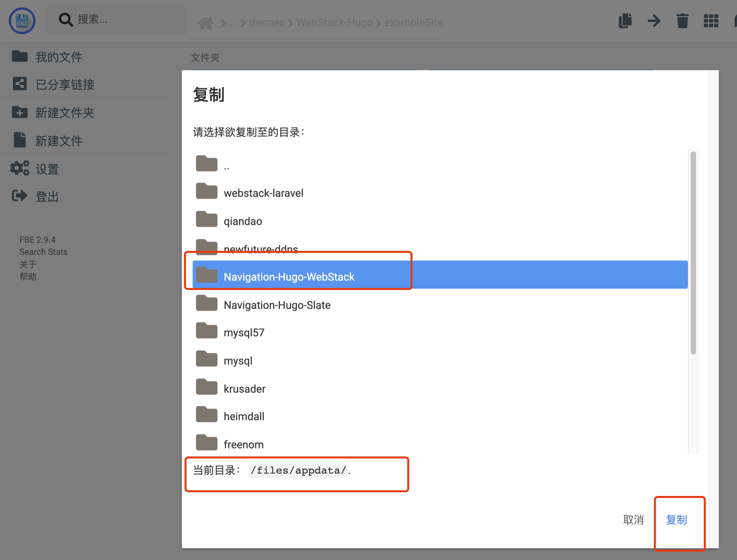Select the mysql57 directory entry
Viewport: 737px width, 560px height.
[x=244, y=332]
